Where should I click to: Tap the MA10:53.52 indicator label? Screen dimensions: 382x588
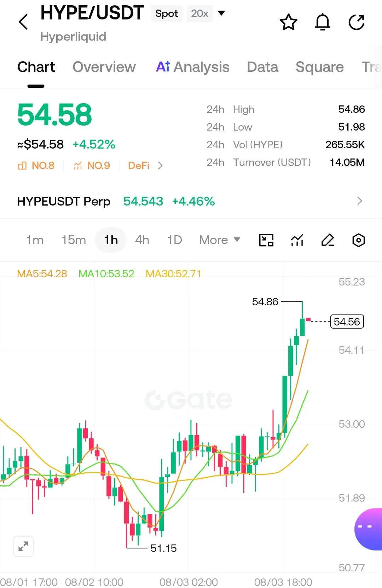[x=106, y=274]
